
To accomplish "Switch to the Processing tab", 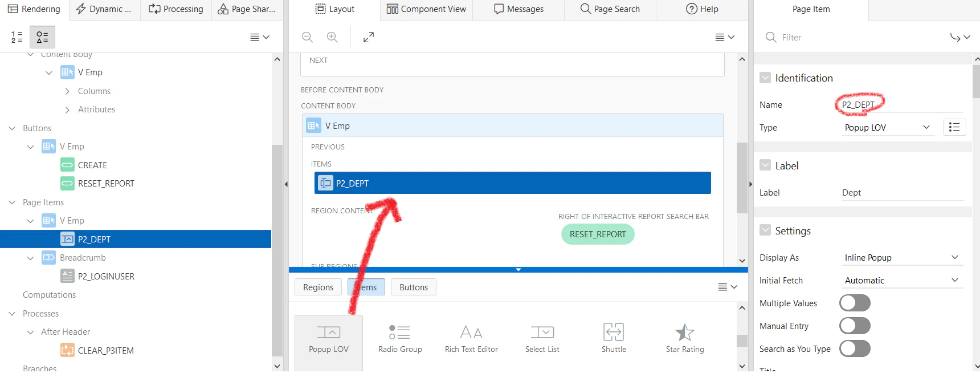I will click(175, 10).
